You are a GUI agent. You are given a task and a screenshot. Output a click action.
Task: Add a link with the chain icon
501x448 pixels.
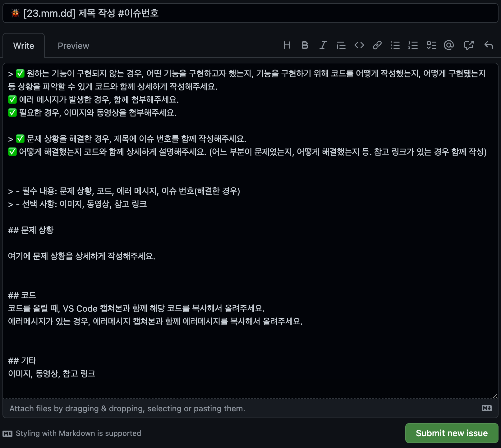(x=377, y=45)
